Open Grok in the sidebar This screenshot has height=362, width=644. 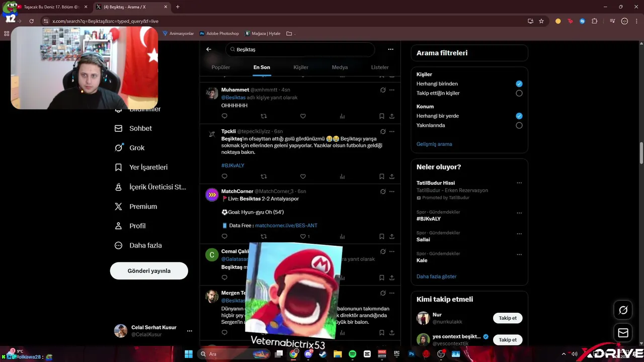coord(130,148)
